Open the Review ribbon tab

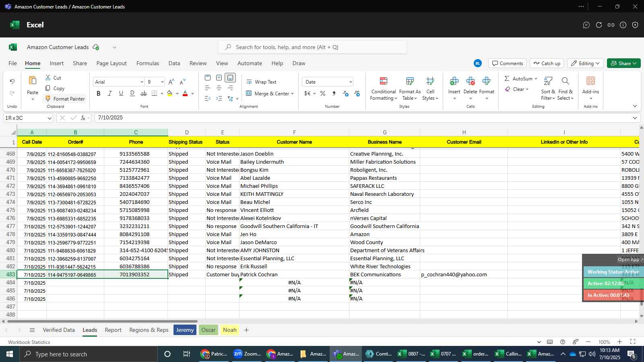pos(198,63)
